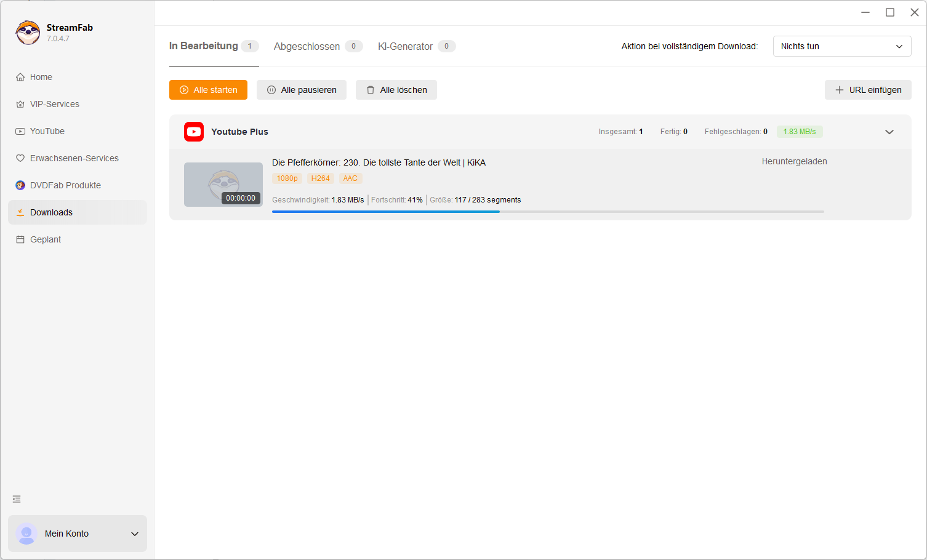Viewport: 927px width, 560px height.
Task: Click the Fehlgeschlagen: 0 counter
Action: tap(736, 132)
